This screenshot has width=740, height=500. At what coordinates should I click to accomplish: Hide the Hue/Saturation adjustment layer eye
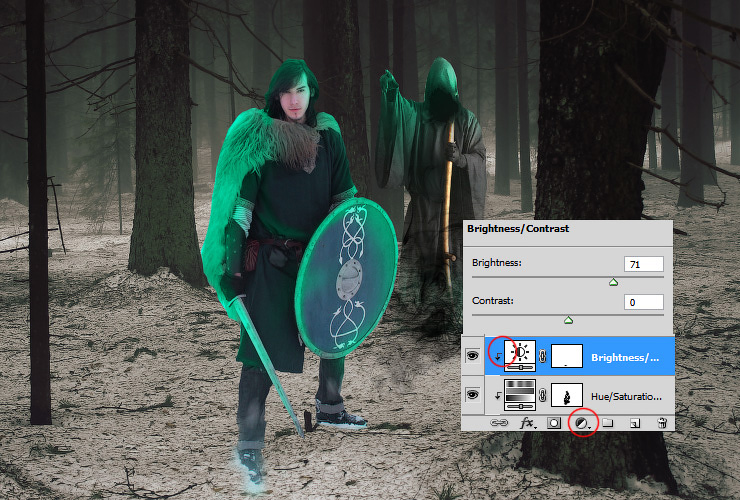tap(472, 394)
